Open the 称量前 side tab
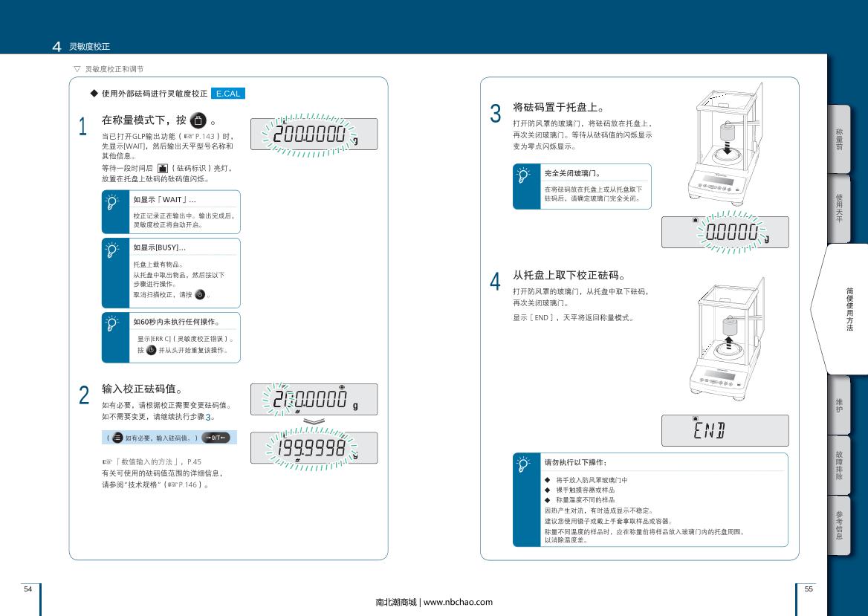 pos(839,139)
